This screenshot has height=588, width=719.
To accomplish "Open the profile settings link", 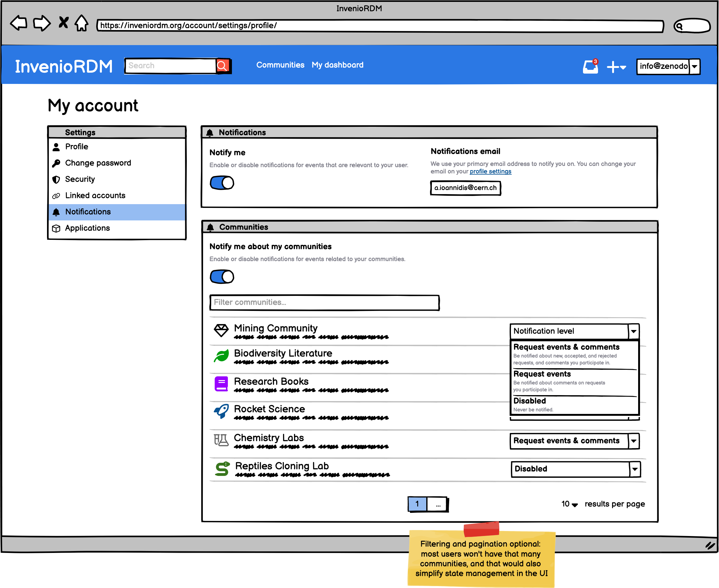I will [x=490, y=171].
